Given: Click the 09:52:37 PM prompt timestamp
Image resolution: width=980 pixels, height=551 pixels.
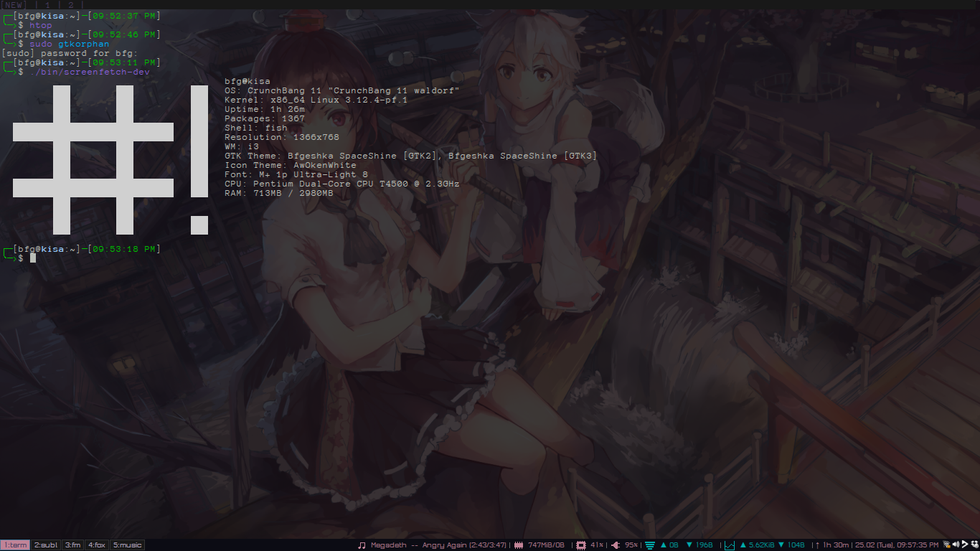Looking at the screenshot, I should coord(125,16).
